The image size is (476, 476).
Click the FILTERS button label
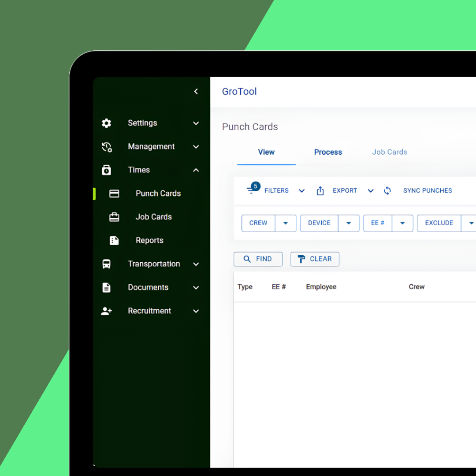276,191
